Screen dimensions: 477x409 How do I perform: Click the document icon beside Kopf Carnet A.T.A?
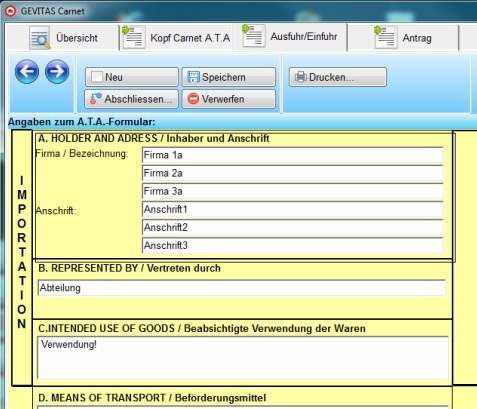pyautogui.click(x=133, y=37)
